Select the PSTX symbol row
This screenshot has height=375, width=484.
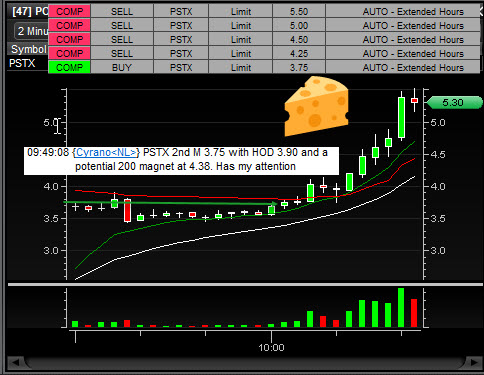(x=28, y=63)
